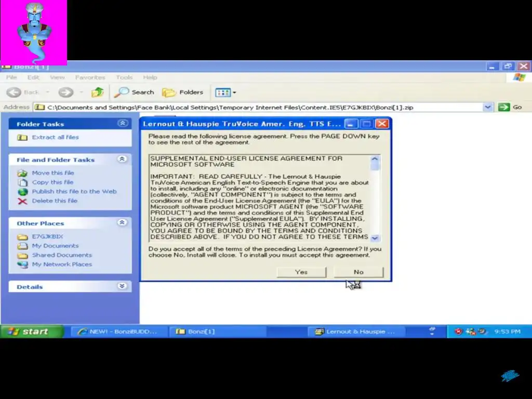Click the Start button
The width and height of the screenshot is (532, 399).
32,331
